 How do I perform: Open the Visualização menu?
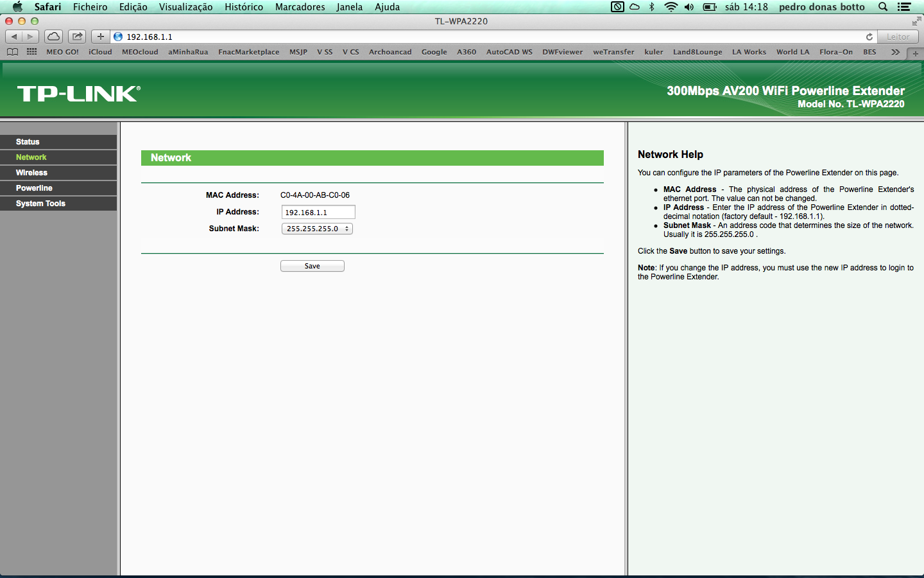point(186,7)
